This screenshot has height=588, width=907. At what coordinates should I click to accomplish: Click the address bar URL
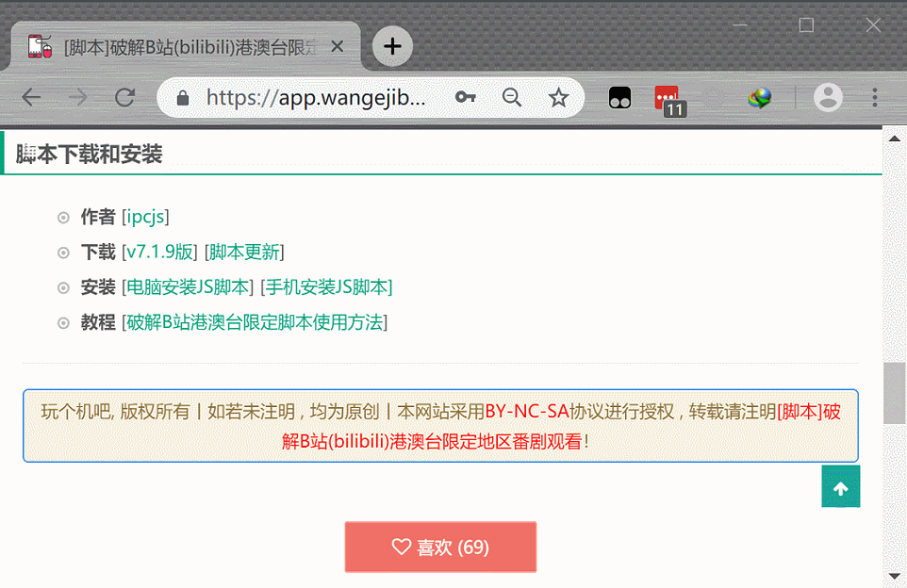(x=316, y=98)
